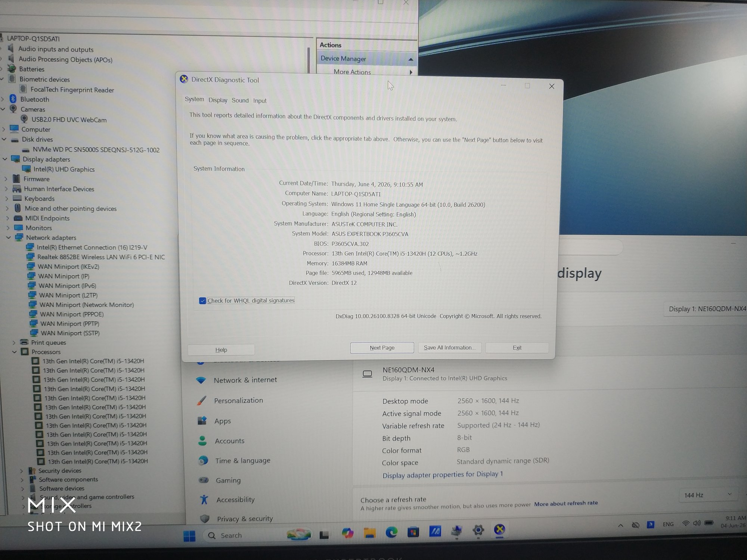Image resolution: width=747 pixels, height=560 pixels.
Task: Click the taskbar Search box
Action: pos(258,535)
